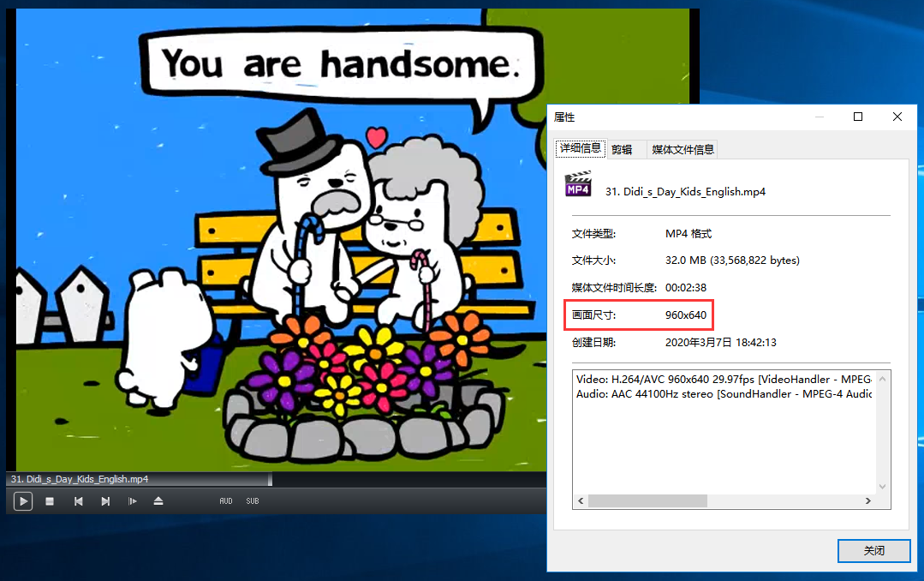
Task: Switch to the 剪辑 tab
Action: 622,150
